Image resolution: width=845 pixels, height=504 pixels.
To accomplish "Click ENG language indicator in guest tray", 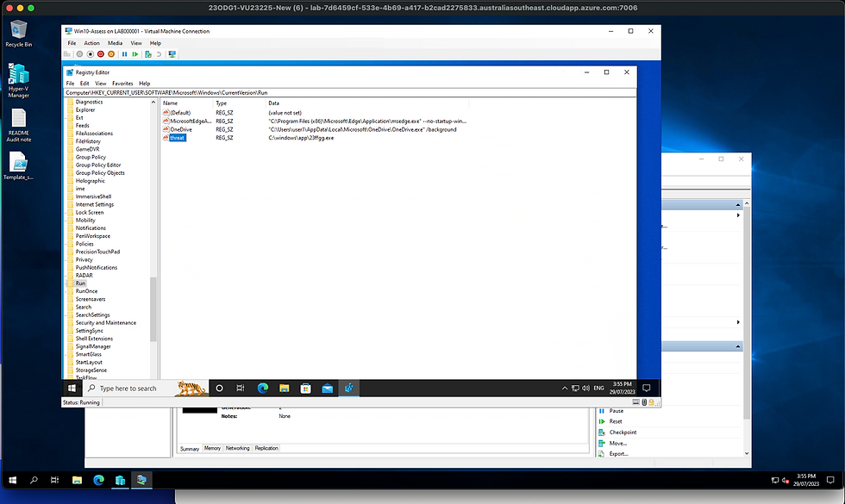I will [598, 389].
